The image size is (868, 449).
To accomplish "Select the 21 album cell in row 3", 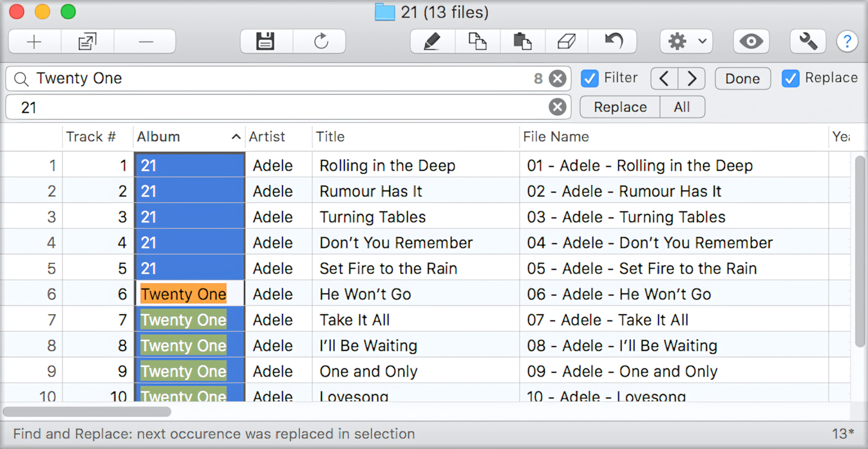I will (x=189, y=217).
